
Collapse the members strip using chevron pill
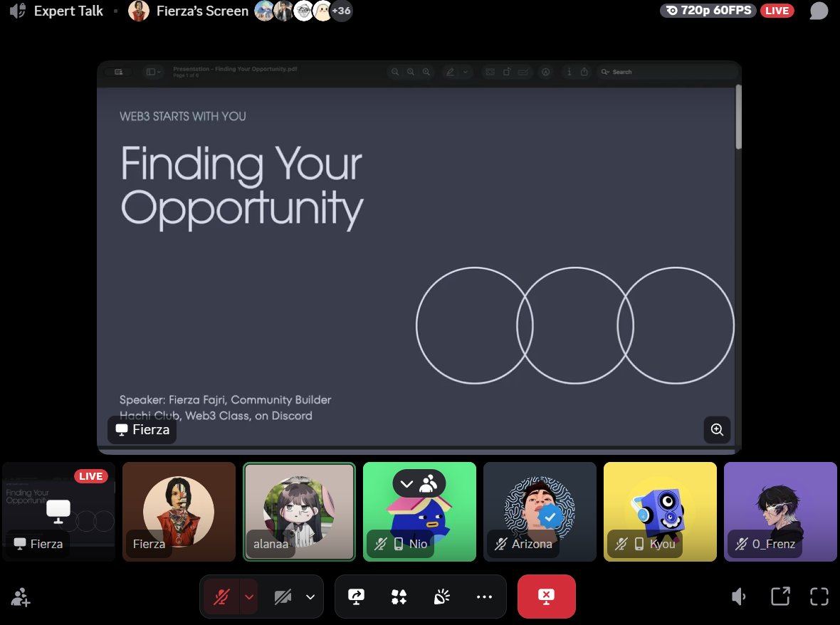coord(419,483)
